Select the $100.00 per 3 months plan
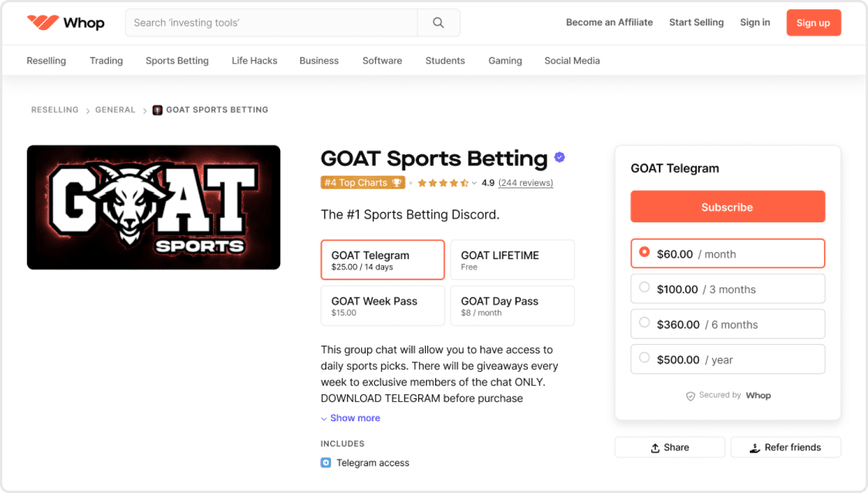The image size is (868, 493). (x=727, y=289)
